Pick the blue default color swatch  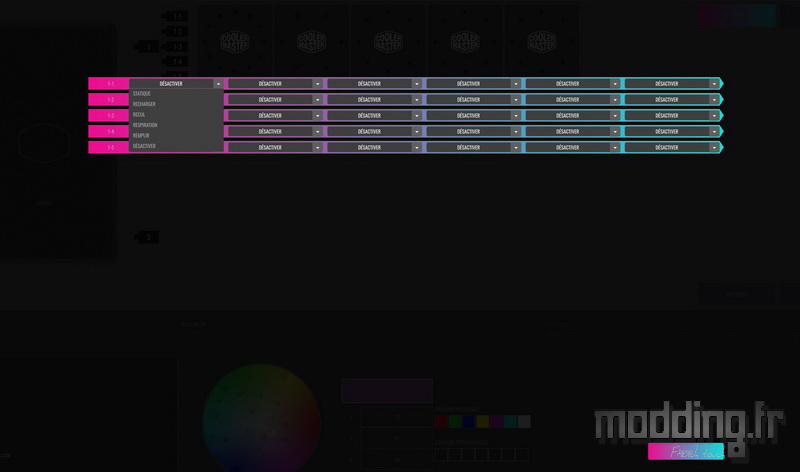click(469, 421)
